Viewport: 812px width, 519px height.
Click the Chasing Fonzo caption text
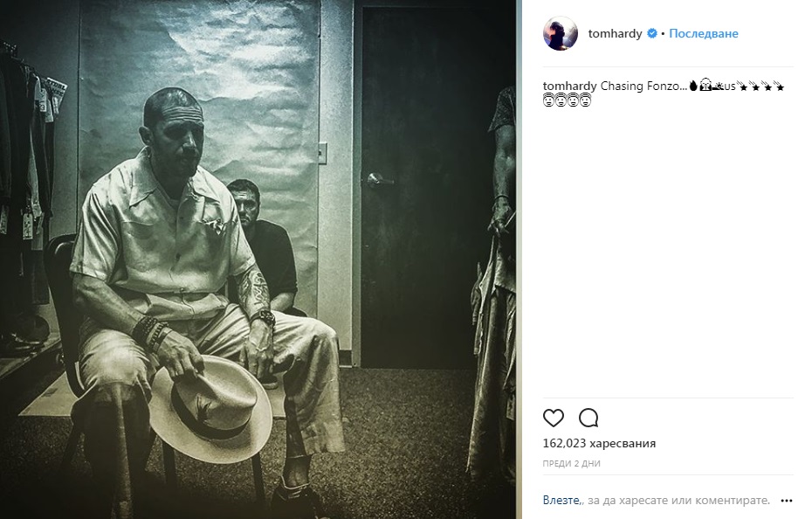(x=643, y=86)
